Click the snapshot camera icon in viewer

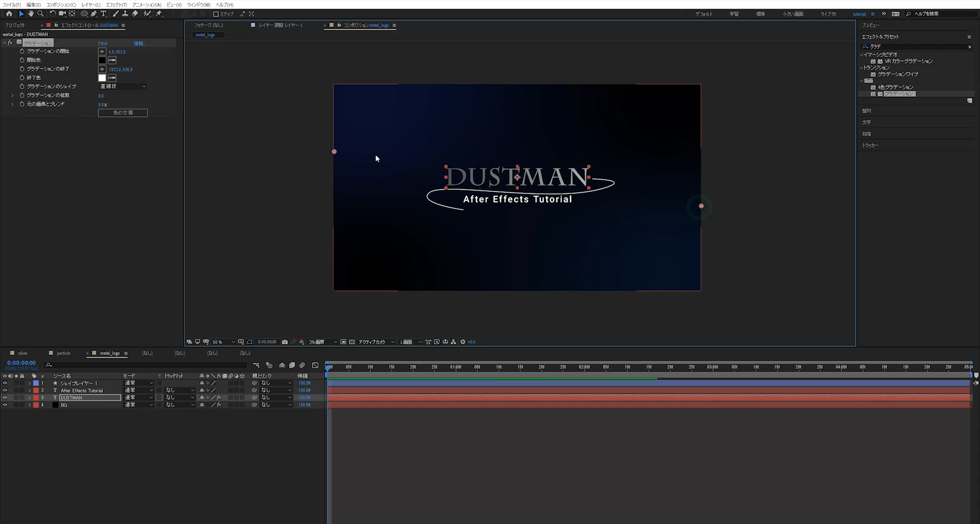(x=285, y=342)
